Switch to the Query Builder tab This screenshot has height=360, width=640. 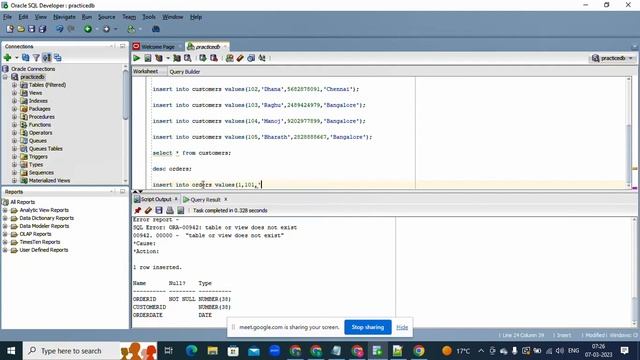pos(184,72)
